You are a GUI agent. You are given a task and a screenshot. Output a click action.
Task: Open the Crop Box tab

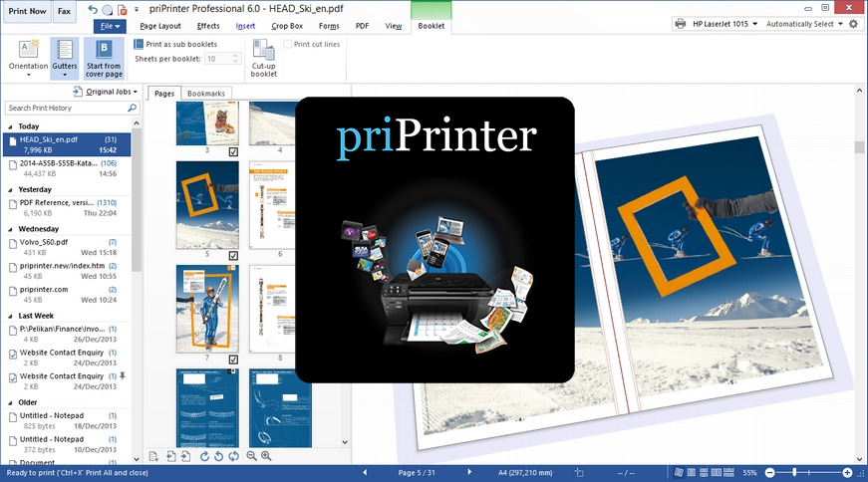[x=287, y=26]
